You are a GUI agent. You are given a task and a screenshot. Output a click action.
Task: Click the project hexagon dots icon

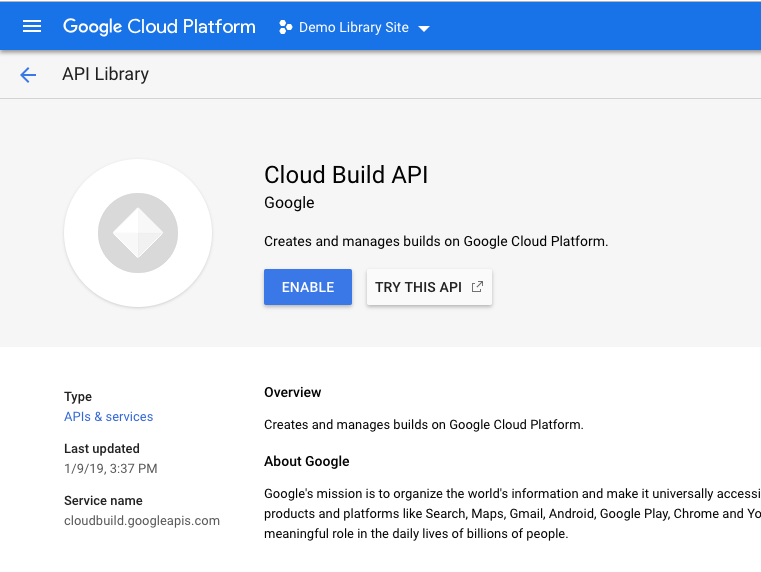pyautogui.click(x=285, y=27)
